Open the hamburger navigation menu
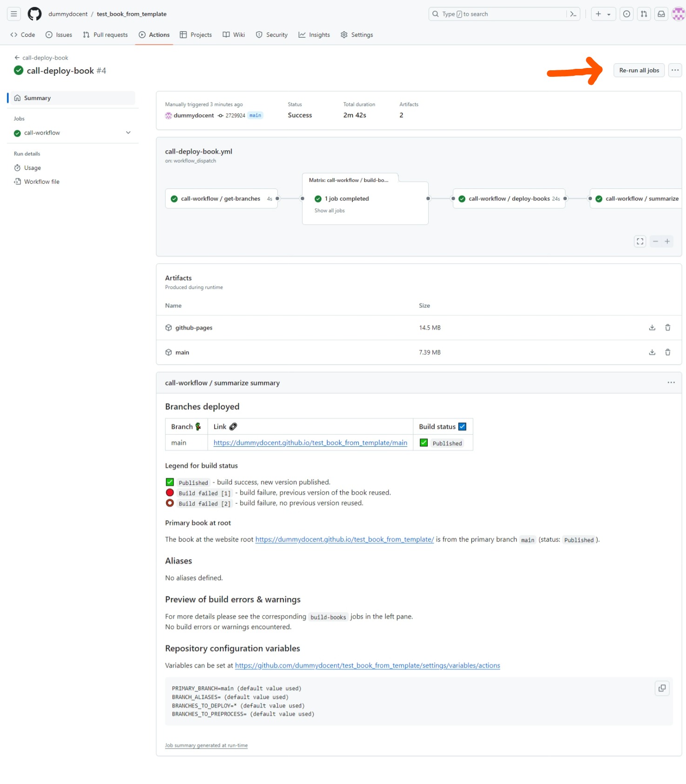This screenshot has height=784, width=686. point(14,14)
